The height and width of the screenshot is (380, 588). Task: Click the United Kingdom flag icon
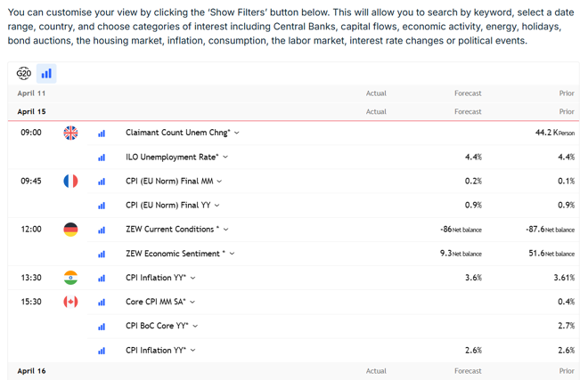(70, 133)
